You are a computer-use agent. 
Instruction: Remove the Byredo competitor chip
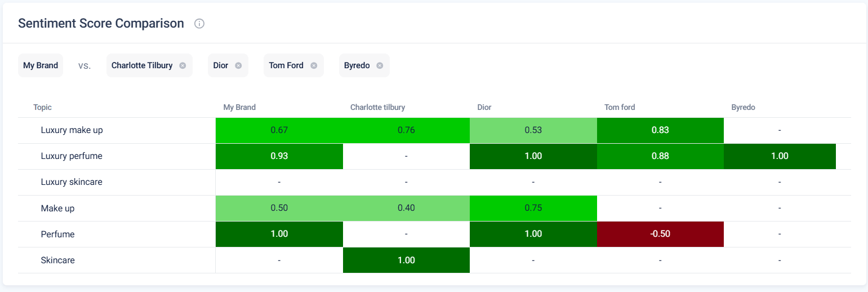click(x=380, y=65)
